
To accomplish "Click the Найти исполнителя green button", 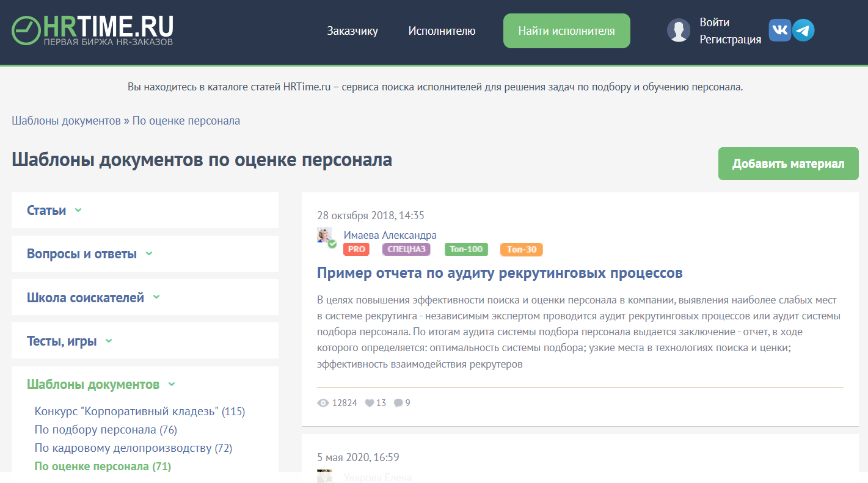I will click(x=566, y=30).
